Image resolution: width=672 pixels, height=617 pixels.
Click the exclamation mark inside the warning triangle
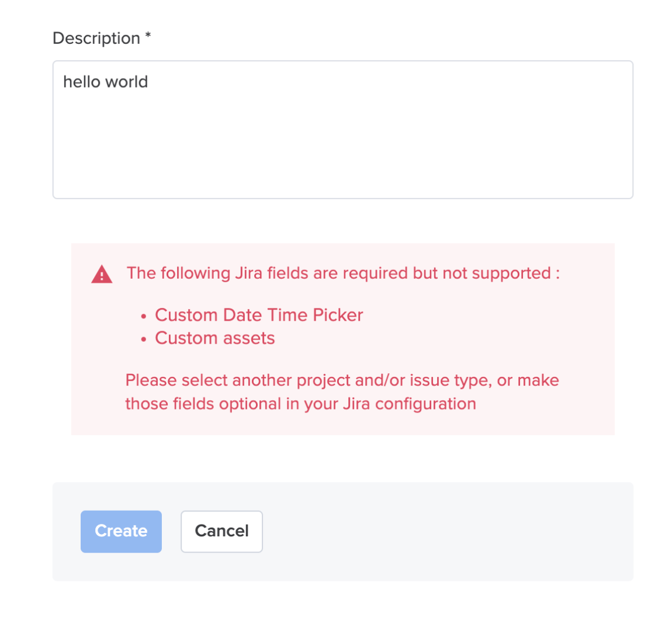click(x=102, y=275)
